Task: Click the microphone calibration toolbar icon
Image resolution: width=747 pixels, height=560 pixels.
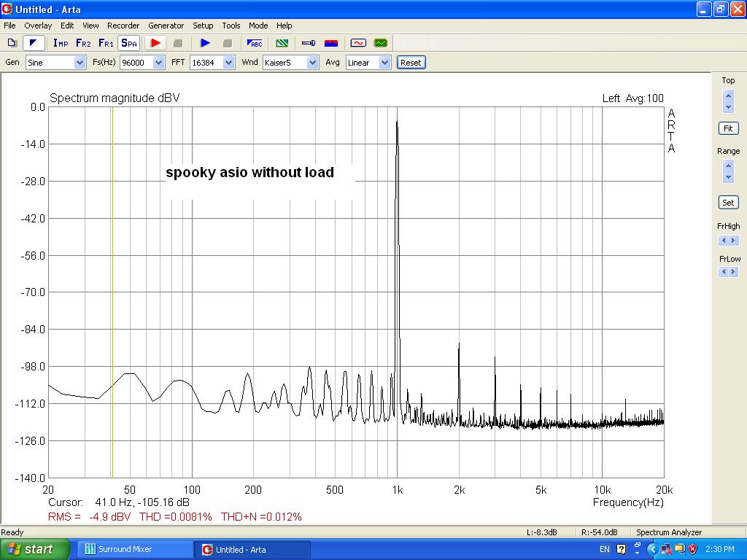Action: click(309, 43)
